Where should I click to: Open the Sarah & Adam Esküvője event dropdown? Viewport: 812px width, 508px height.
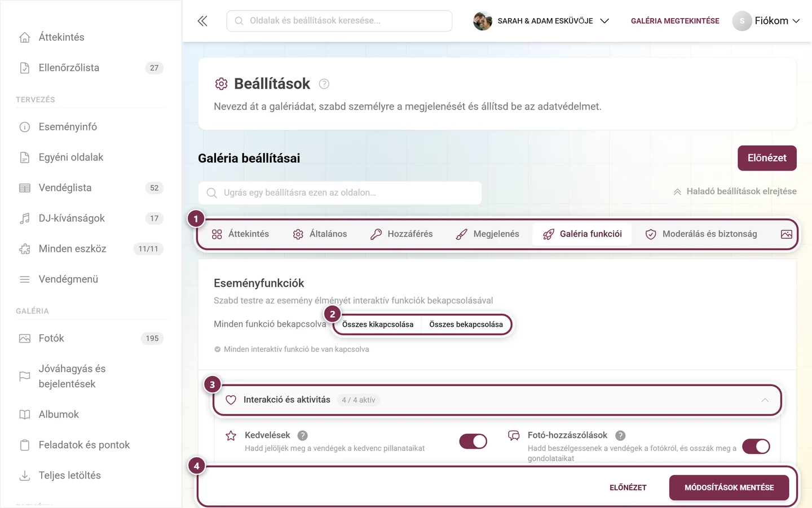point(541,21)
